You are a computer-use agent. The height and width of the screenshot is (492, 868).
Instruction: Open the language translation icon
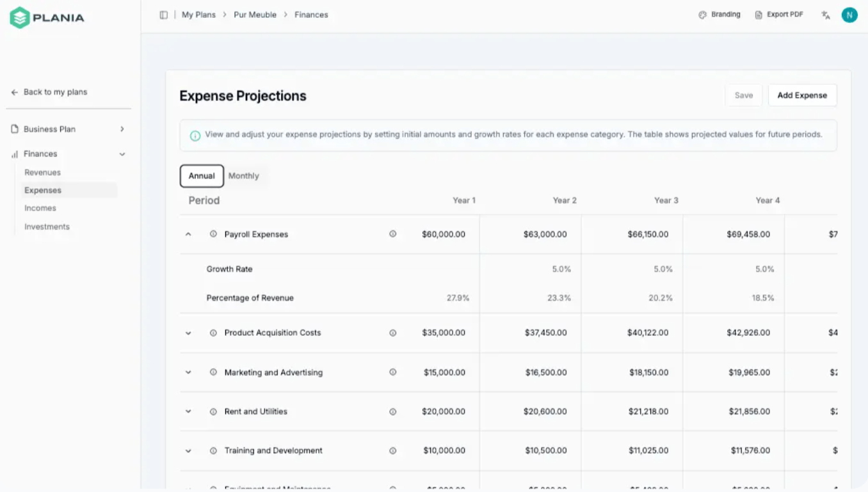[826, 15]
